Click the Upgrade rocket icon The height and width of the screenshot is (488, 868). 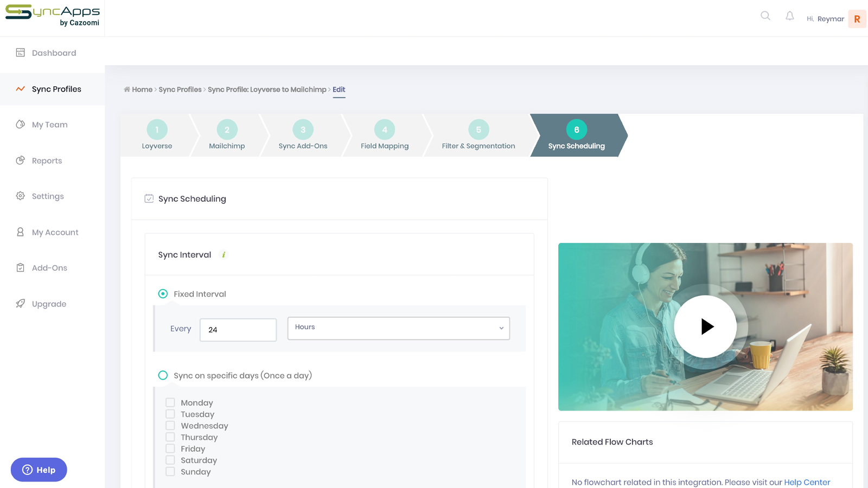(x=21, y=304)
